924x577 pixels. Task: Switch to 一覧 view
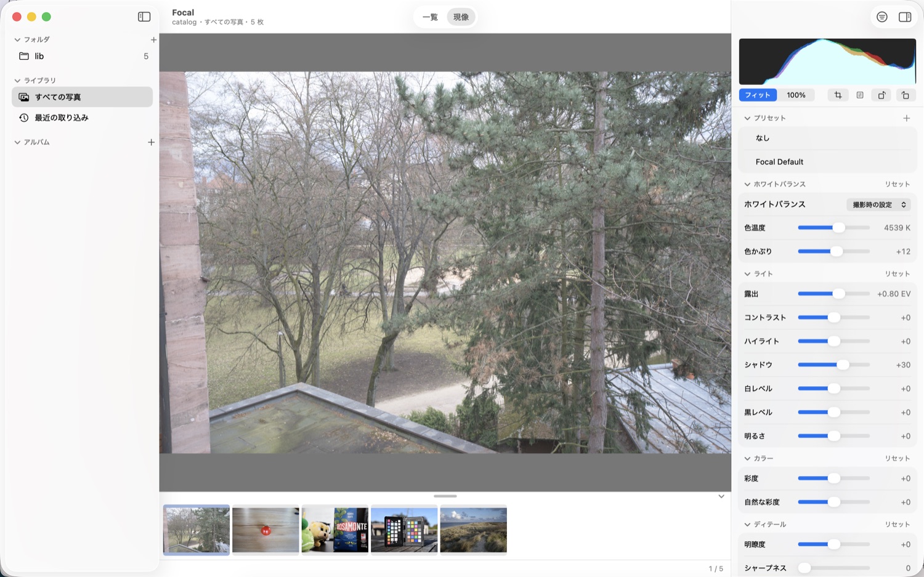(430, 17)
